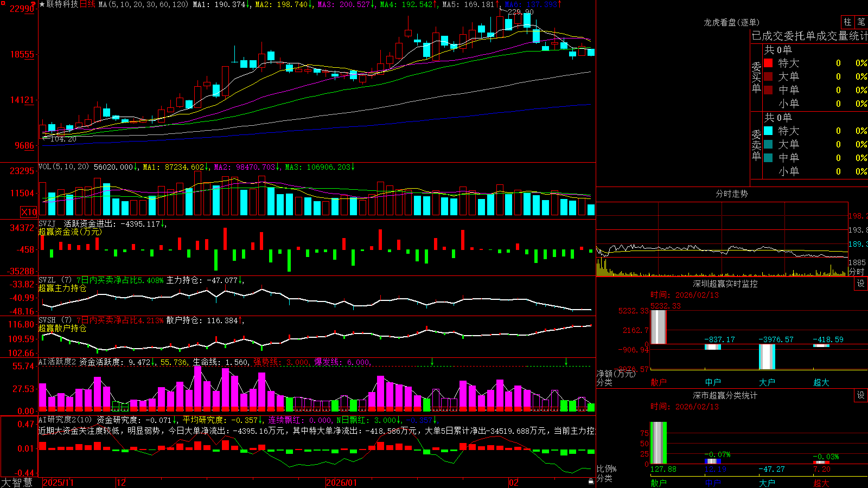Click the red 特大 swatch under 委买单
The image size is (868, 488).
click(x=768, y=63)
